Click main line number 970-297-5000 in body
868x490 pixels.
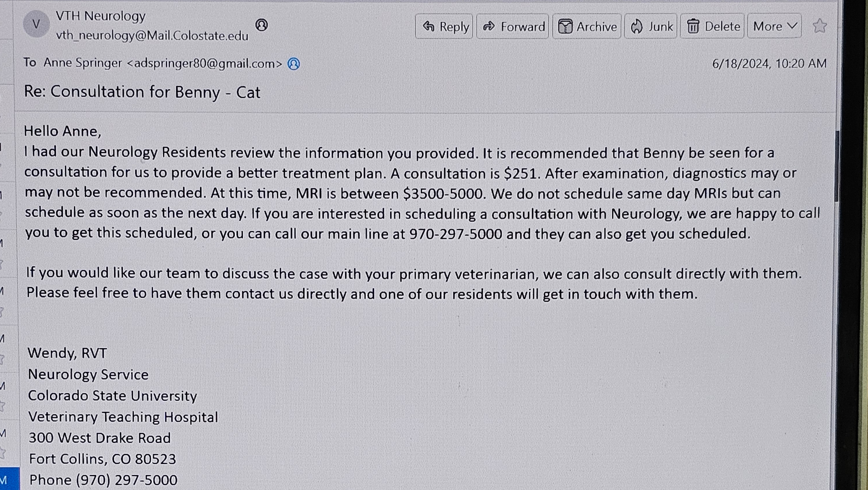456,234
